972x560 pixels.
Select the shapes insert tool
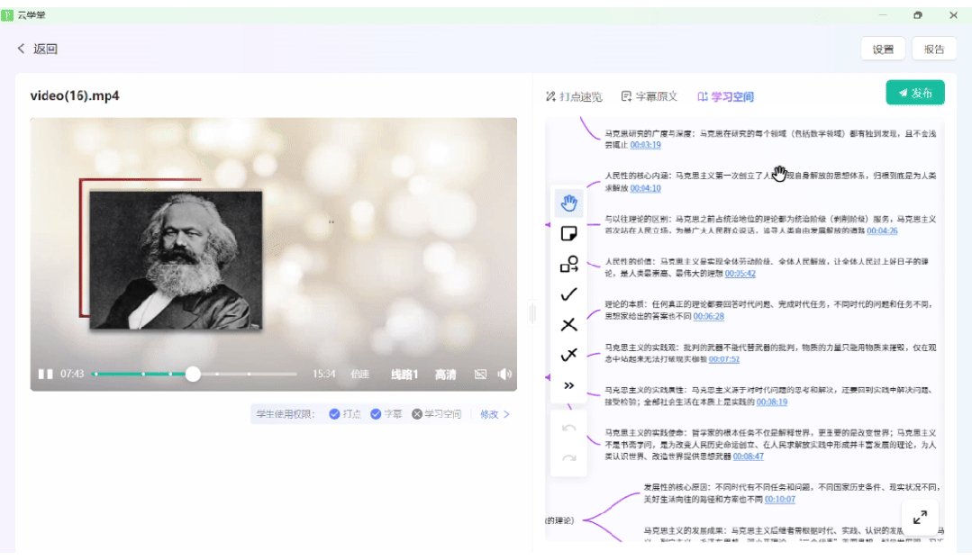[x=568, y=264]
